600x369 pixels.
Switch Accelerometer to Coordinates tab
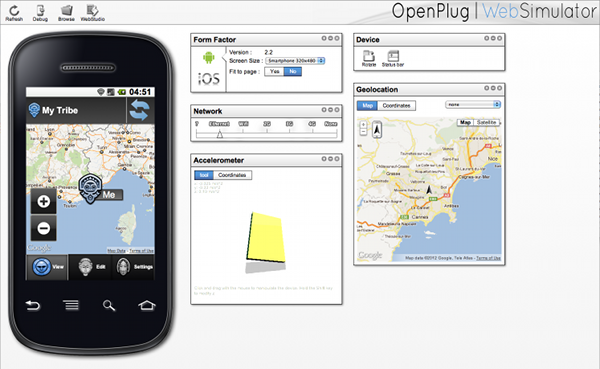tap(232, 175)
